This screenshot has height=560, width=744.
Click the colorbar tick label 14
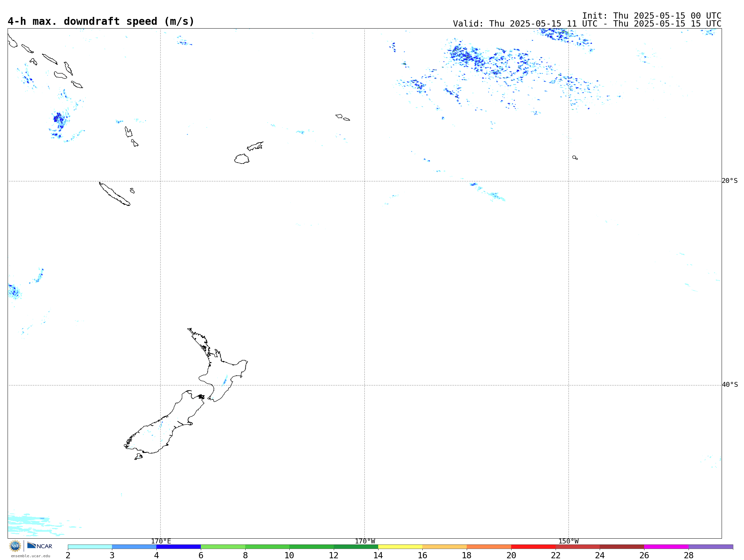coord(378,555)
